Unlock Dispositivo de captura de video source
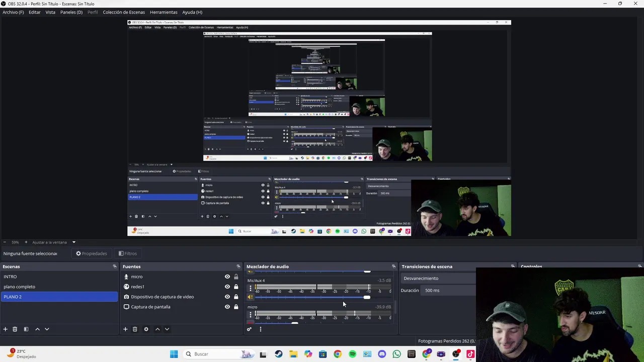644x362 pixels. point(236,297)
